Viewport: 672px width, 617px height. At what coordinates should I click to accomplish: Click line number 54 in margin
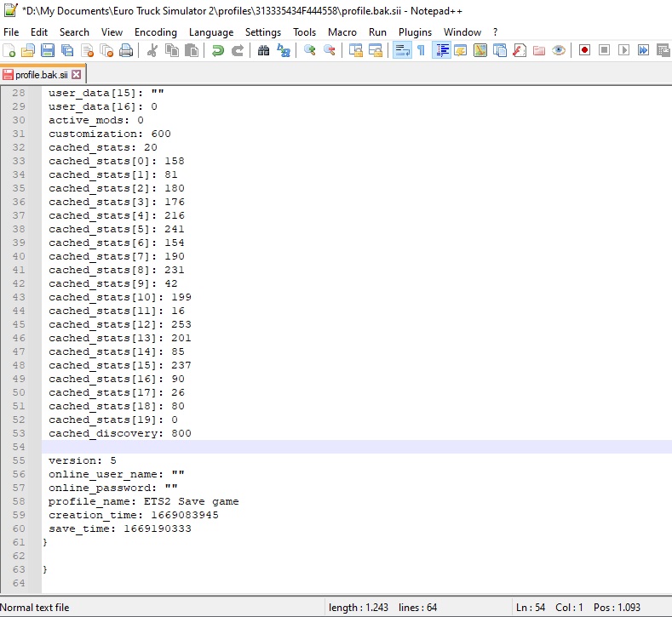19,447
